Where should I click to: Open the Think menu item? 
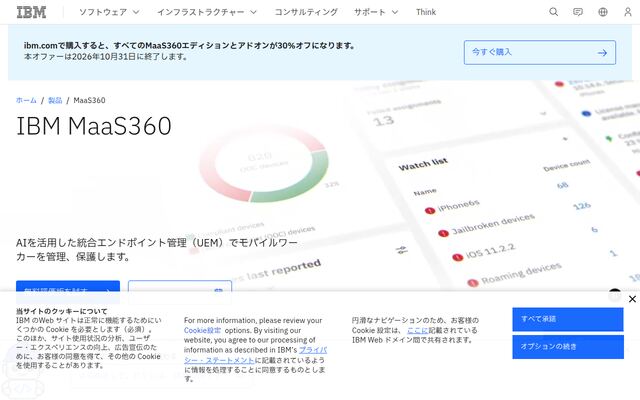click(x=426, y=12)
